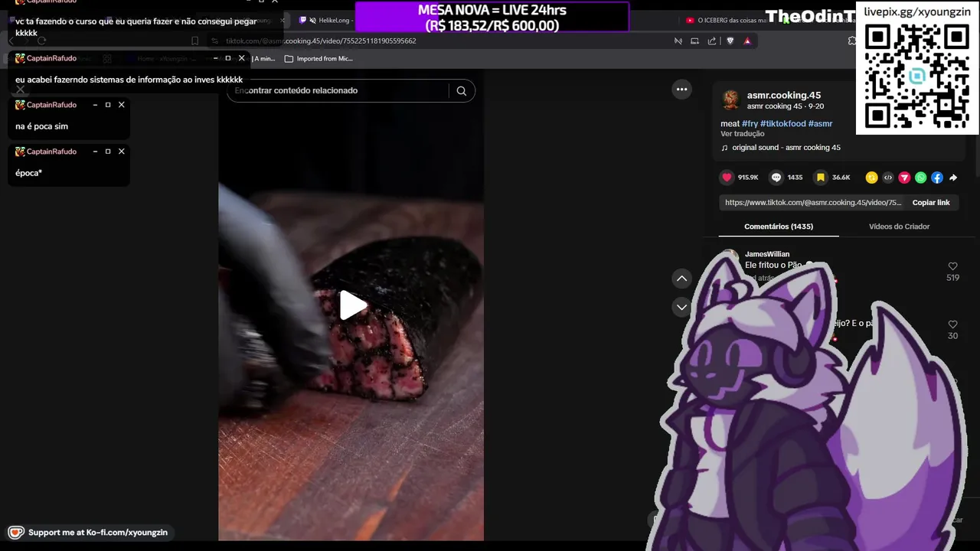Switch to 'O ICEBERG das coisas' YouTube tab

coord(725,21)
